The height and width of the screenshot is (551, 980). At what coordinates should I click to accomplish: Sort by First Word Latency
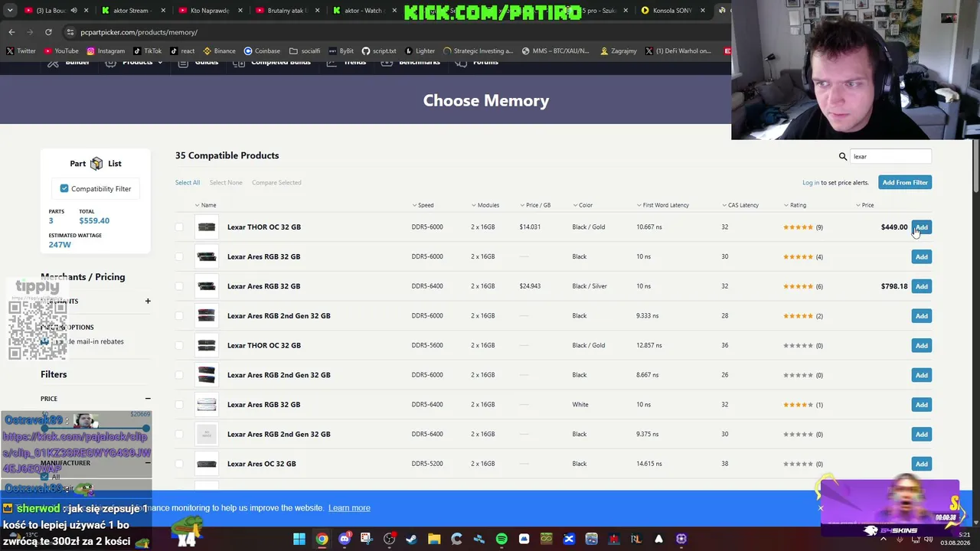pos(663,205)
